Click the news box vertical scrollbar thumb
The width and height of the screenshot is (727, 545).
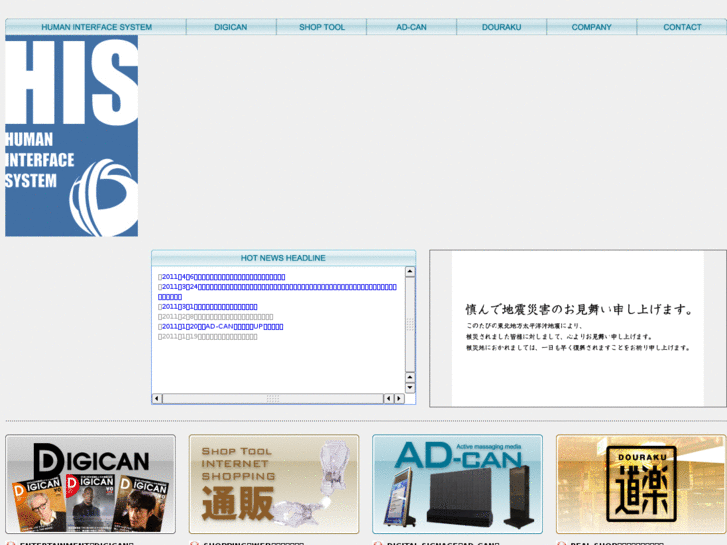point(410,324)
